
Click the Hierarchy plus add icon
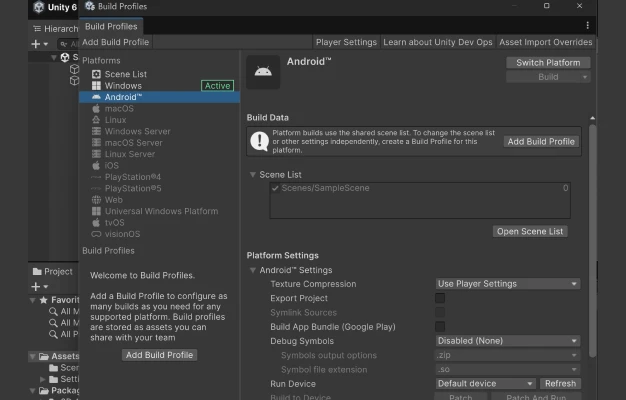coord(36,44)
